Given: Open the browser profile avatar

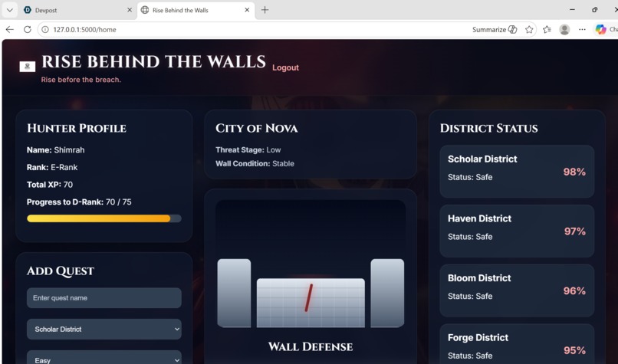Looking at the screenshot, I should [564, 30].
